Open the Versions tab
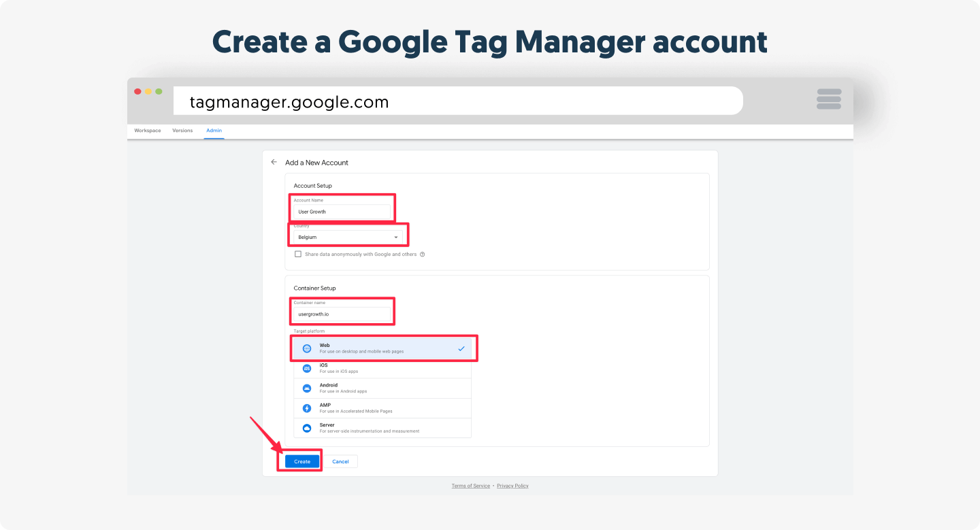 coord(182,131)
